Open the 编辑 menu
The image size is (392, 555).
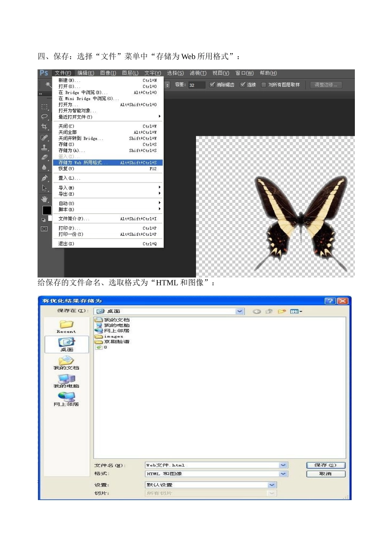point(86,73)
